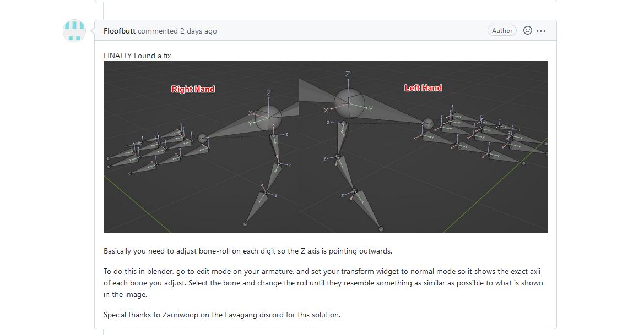Click the red 'Right Hand' label in image
644x335 pixels.
(x=193, y=89)
